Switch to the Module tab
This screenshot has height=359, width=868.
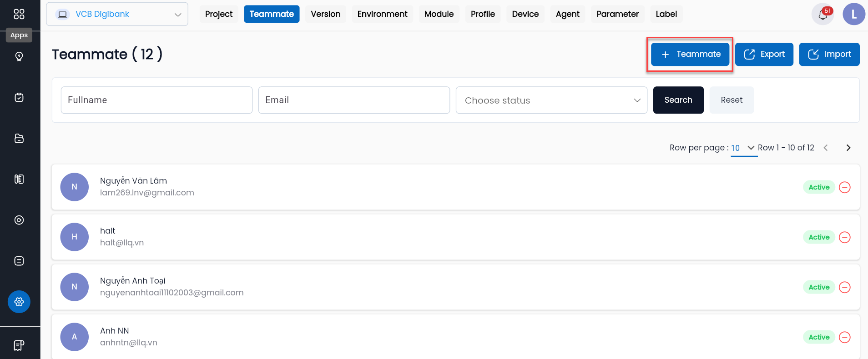[x=439, y=14]
